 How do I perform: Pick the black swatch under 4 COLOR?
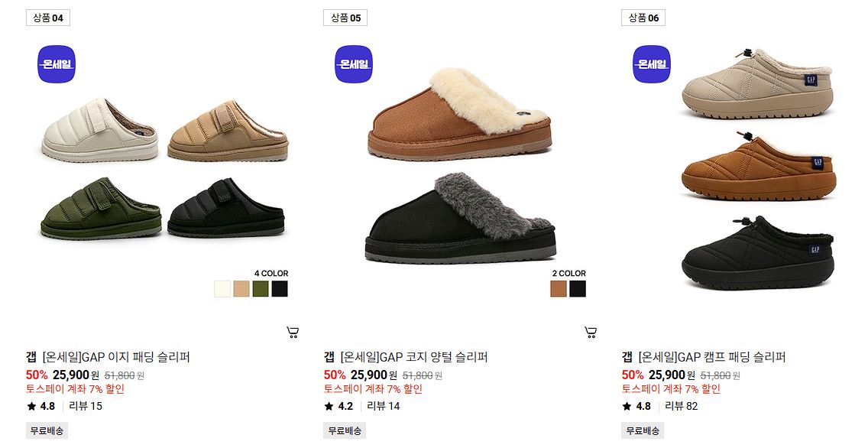[x=280, y=289]
